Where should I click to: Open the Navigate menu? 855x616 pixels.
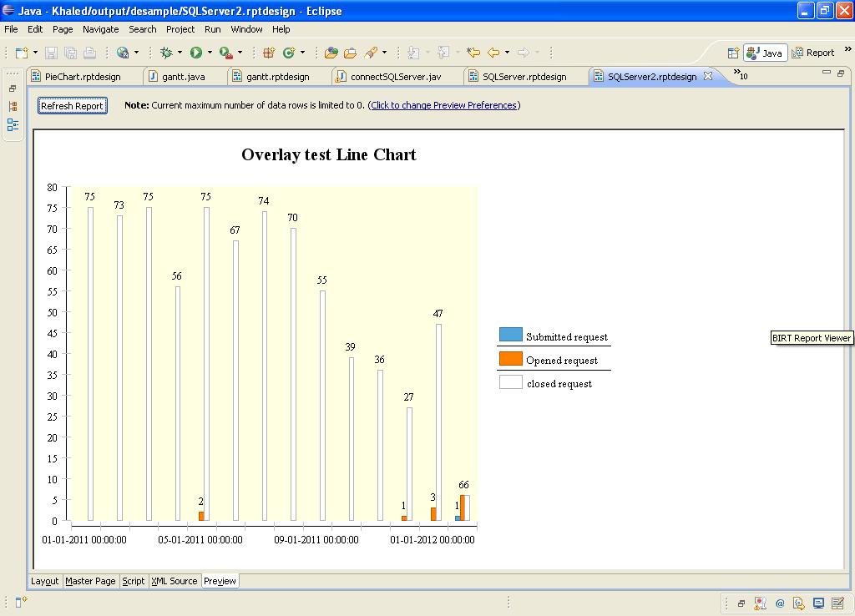[100, 29]
